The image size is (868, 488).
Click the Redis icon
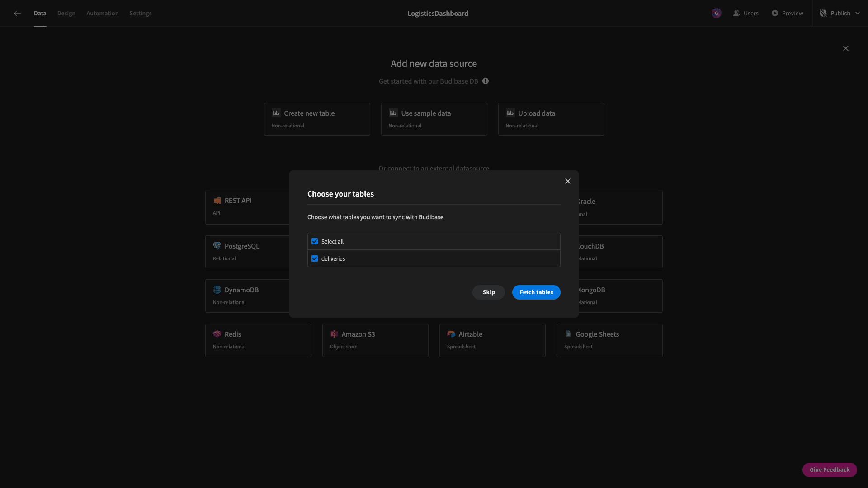(x=217, y=334)
